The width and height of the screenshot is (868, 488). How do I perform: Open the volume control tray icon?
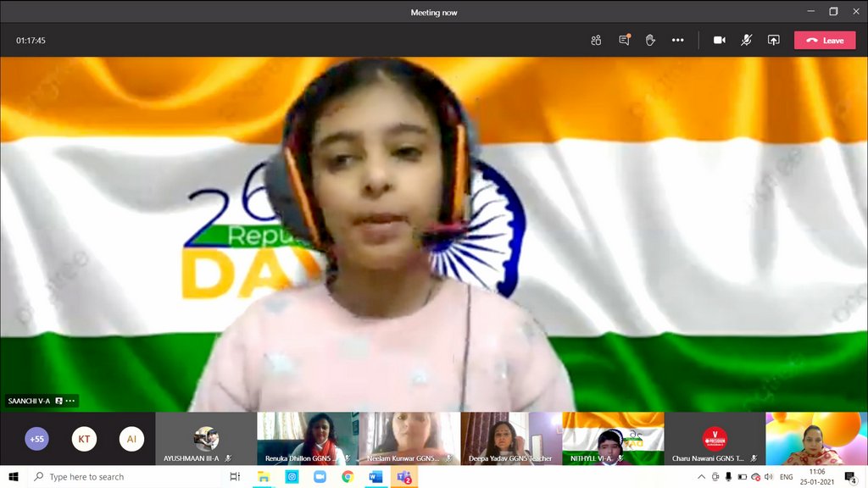(768, 476)
